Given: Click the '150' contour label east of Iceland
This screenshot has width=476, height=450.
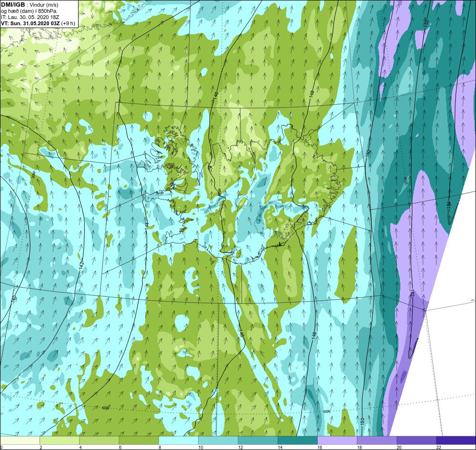Looking at the screenshot, I should (368, 153).
